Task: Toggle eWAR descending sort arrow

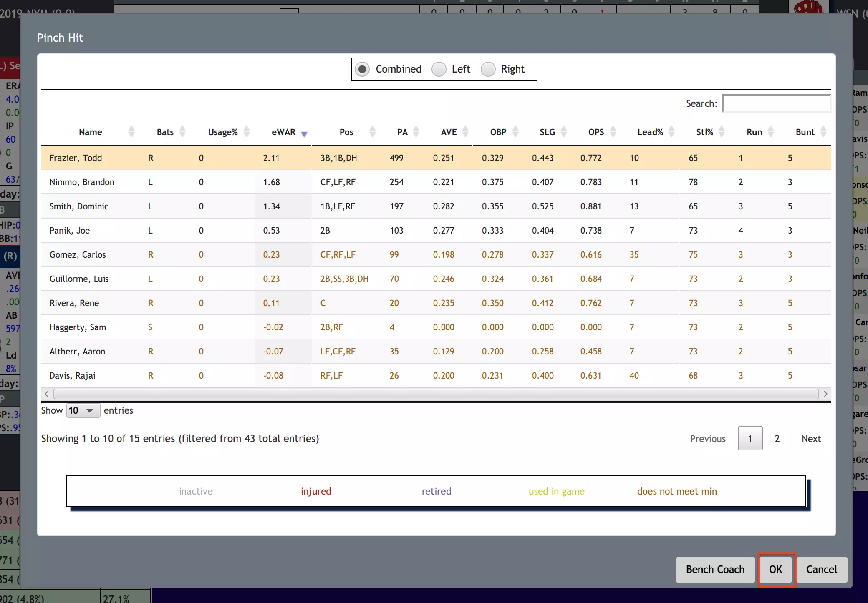Action: pos(304,133)
